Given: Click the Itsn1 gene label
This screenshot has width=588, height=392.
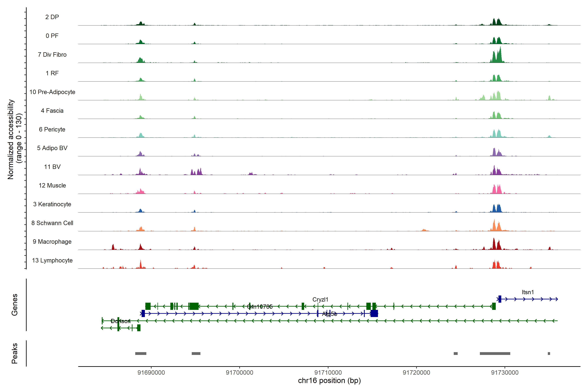Looking at the screenshot, I should point(528,292).
